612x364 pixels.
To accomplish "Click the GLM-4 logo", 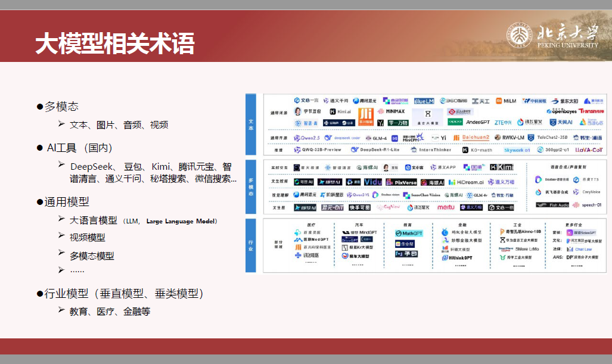I will pyautogui.click(x=376, y=138).
